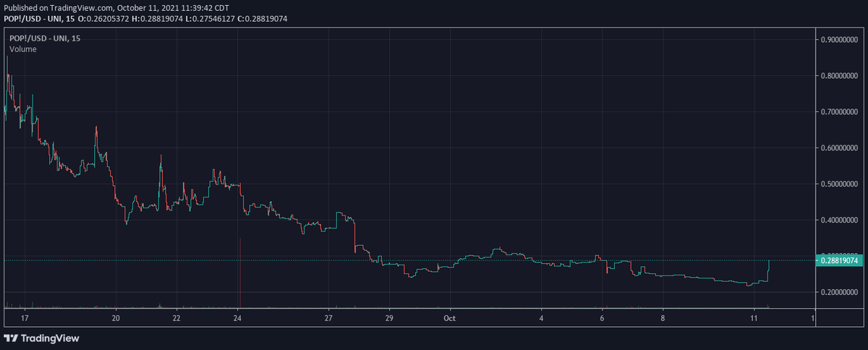Click the POP!/USD - UNI, 15 symbol legend
Viewport: 868px width, 350px height.
coord(45,38)
